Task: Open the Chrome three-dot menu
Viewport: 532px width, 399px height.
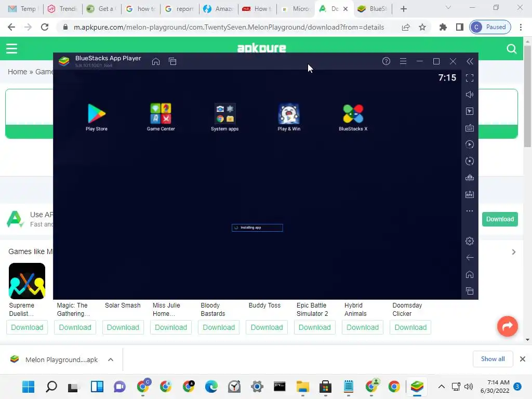Action: tap(521, 27)
